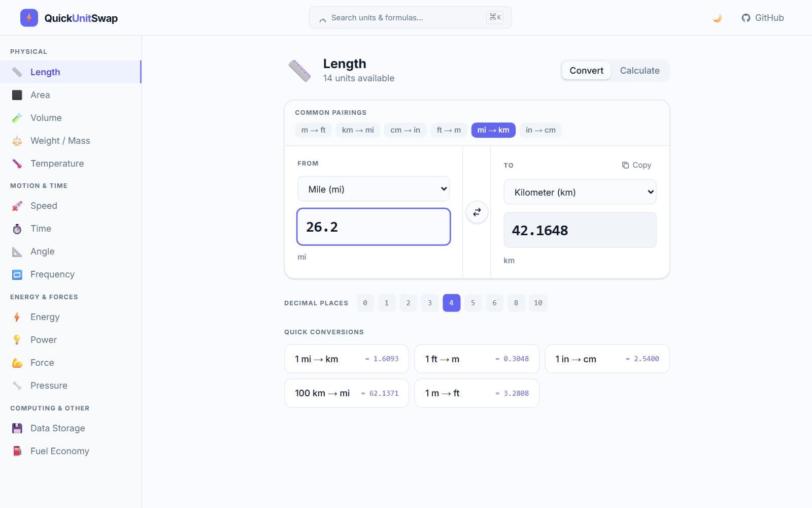Set decimal places to 3
Screen dimensions: 812x508
pyautogui.click(x=430, y=303)
